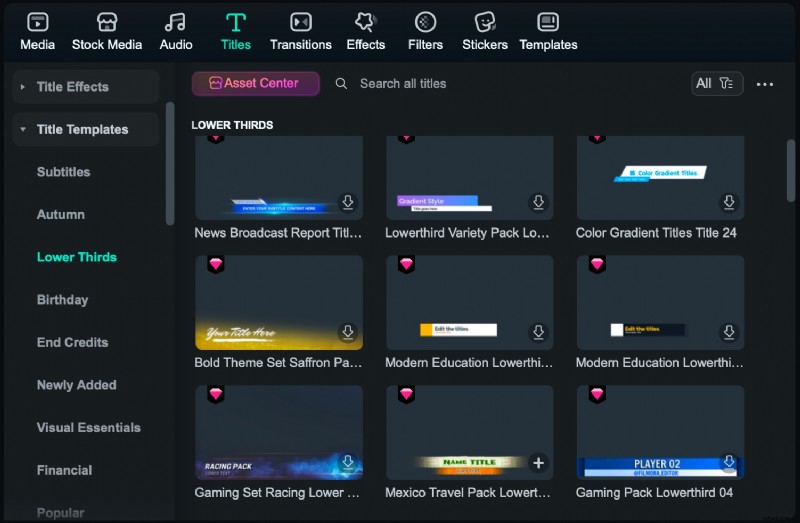800x523 pixels.
Task: Download Color Gradient Titles Title 24
Action: pyautogui.click(x=729, y=202)
